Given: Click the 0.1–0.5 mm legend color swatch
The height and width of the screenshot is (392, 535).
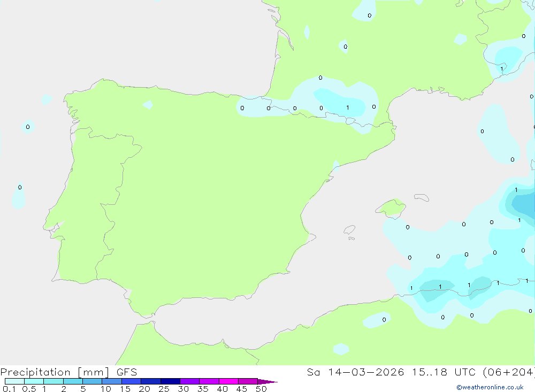Looking at the screenshot, I should tap(14, 381).
